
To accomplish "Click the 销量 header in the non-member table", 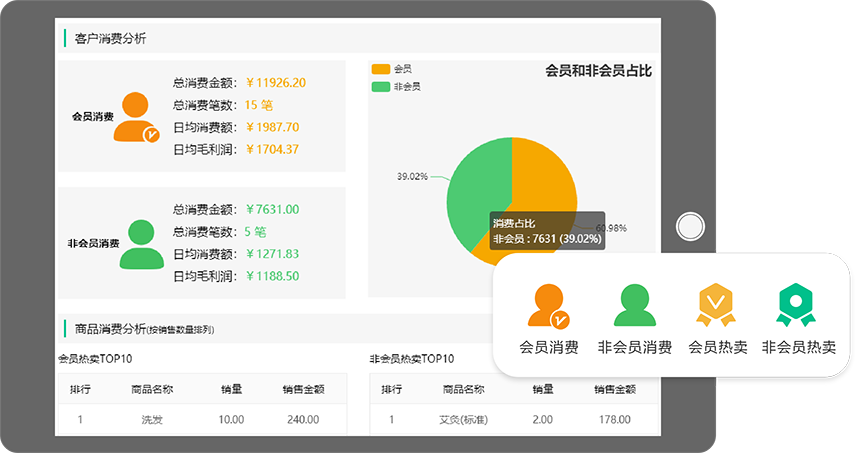I will coord(543,389).
